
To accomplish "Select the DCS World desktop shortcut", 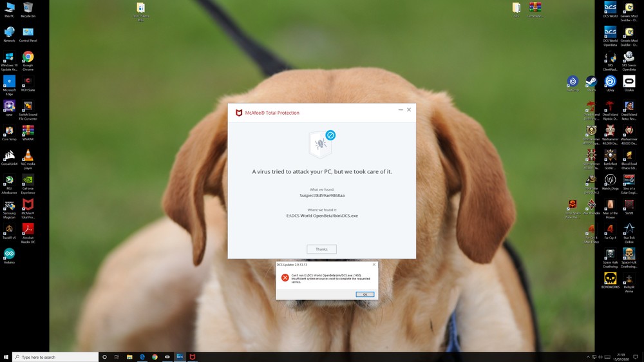I will 610,10.
